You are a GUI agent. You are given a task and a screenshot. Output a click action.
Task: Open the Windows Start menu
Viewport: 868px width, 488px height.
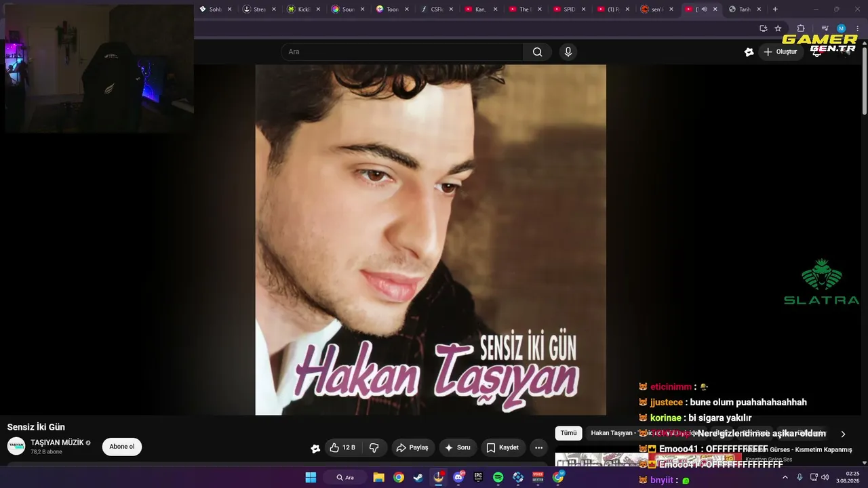click(x=311, y=477)
